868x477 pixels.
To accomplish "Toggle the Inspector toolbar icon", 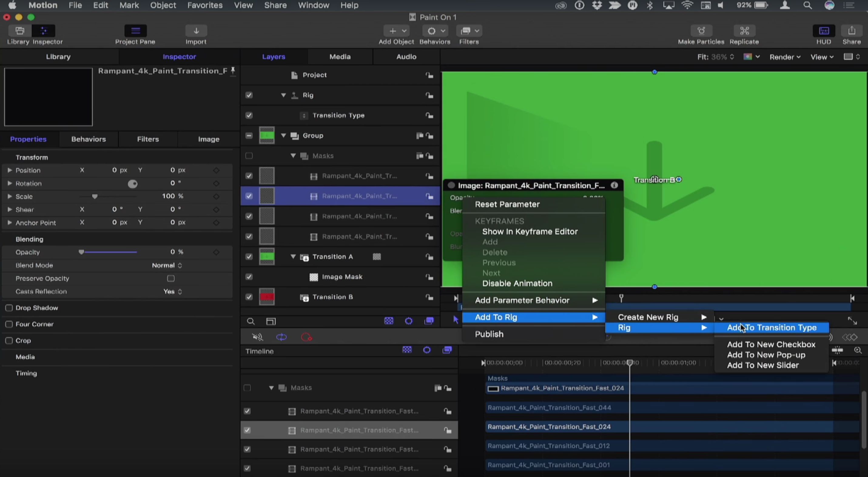I will [43, 31].
